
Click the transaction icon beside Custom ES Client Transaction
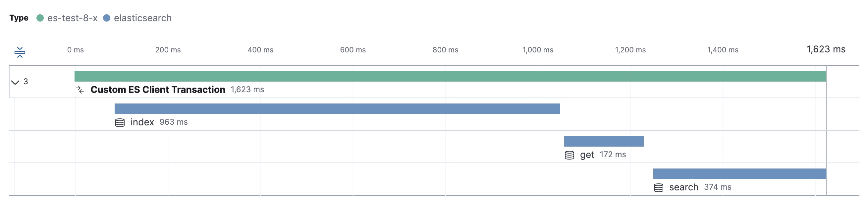coord(80,90)
